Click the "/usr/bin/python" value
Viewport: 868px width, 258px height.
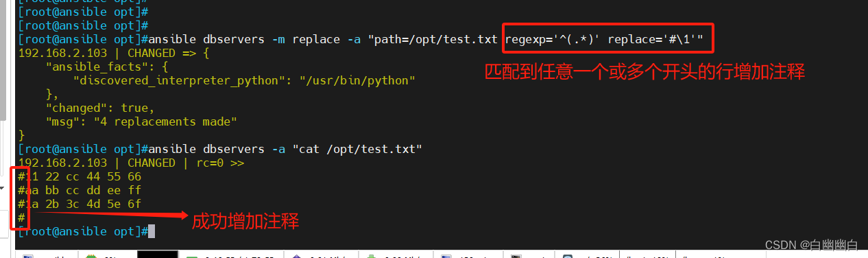click(357, 80)
